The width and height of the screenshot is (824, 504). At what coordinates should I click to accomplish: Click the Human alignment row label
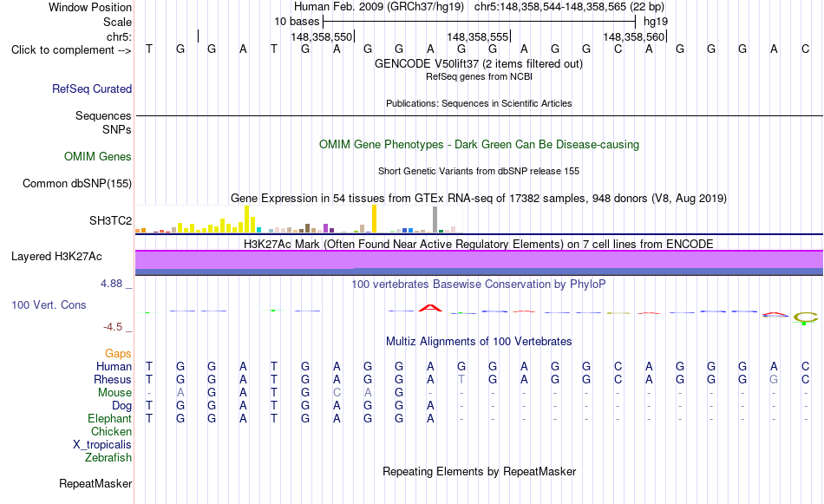pos(114,367)
